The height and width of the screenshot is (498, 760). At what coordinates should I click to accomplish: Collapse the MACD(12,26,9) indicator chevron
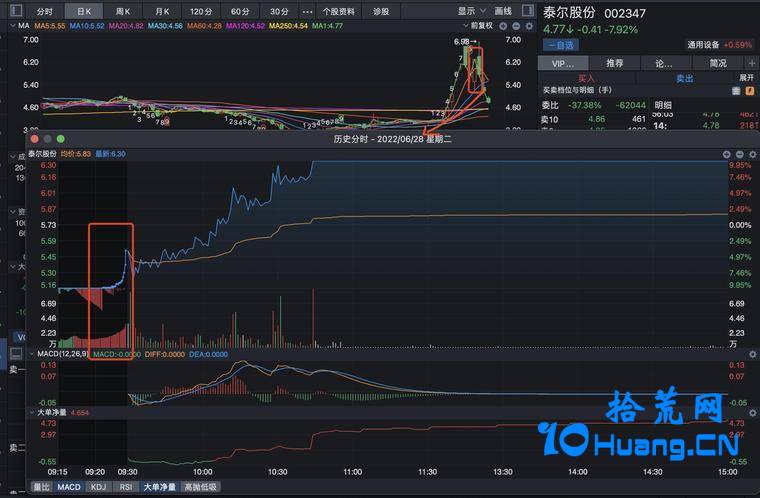pyautogui.click(x=32, y=354)
